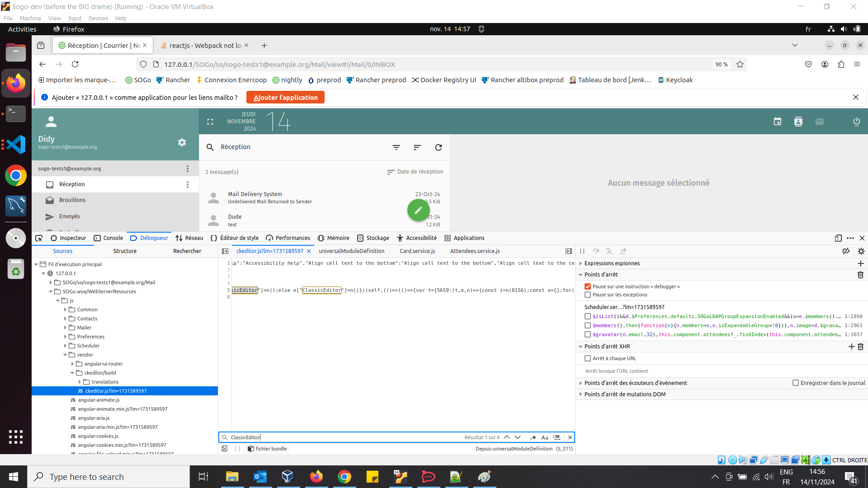Screen dimensions: 868x488
Task: Collapse the vendor folder in sources tree
Action: pyautogui.click(x=65, y=355)
